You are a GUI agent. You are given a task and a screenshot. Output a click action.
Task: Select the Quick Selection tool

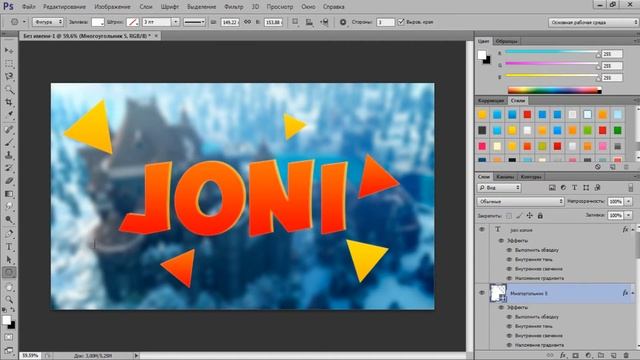(9, 89)
